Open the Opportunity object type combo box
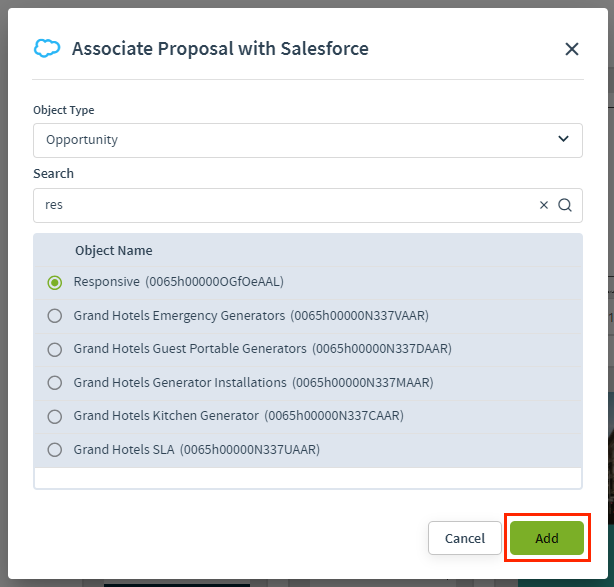This screenshot has height=587, width=614. pyautogui.click(x=300, y=140)
